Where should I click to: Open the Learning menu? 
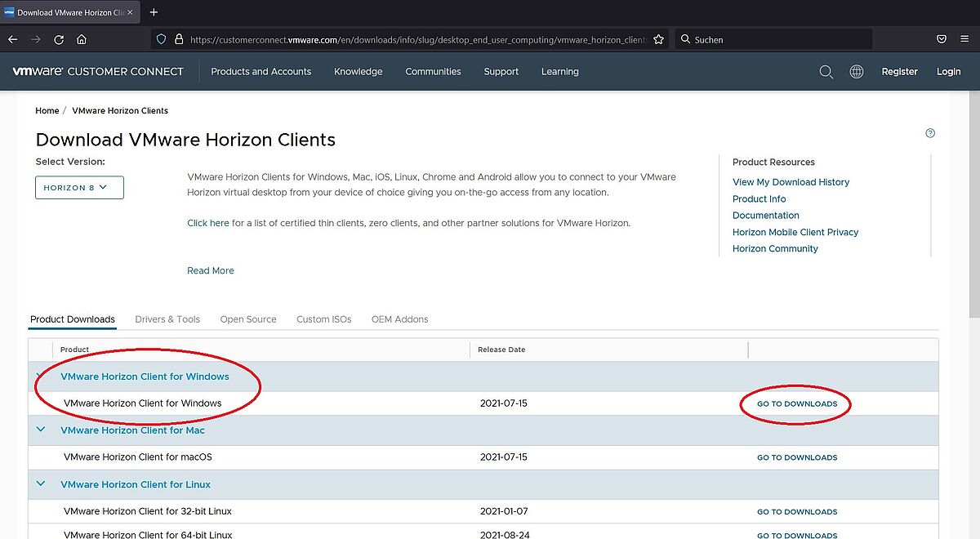tap(560, 72)
